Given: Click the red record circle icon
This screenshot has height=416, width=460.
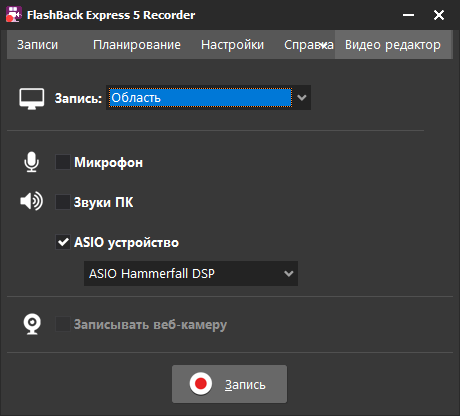Looking at the screenshot, I should (x=201, y=384).
